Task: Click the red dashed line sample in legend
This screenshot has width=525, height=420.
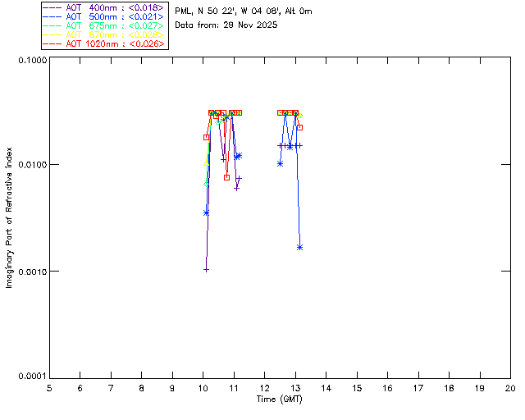Action: [x=52, y=43]
